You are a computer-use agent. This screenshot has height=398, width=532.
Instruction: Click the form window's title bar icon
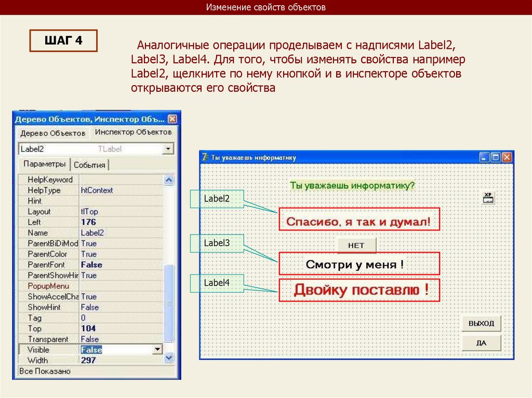(205, 157)
